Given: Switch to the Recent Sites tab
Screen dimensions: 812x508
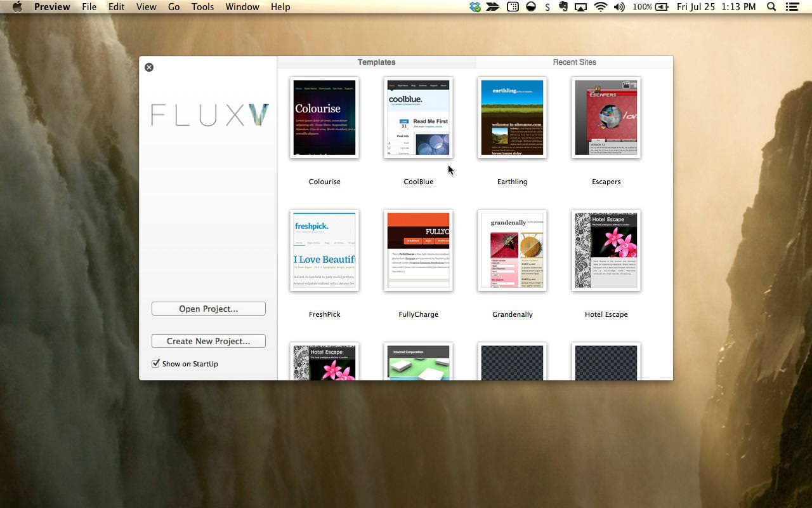Looking at the screenshot, I should pyautogui.click(x=574, y=62).
